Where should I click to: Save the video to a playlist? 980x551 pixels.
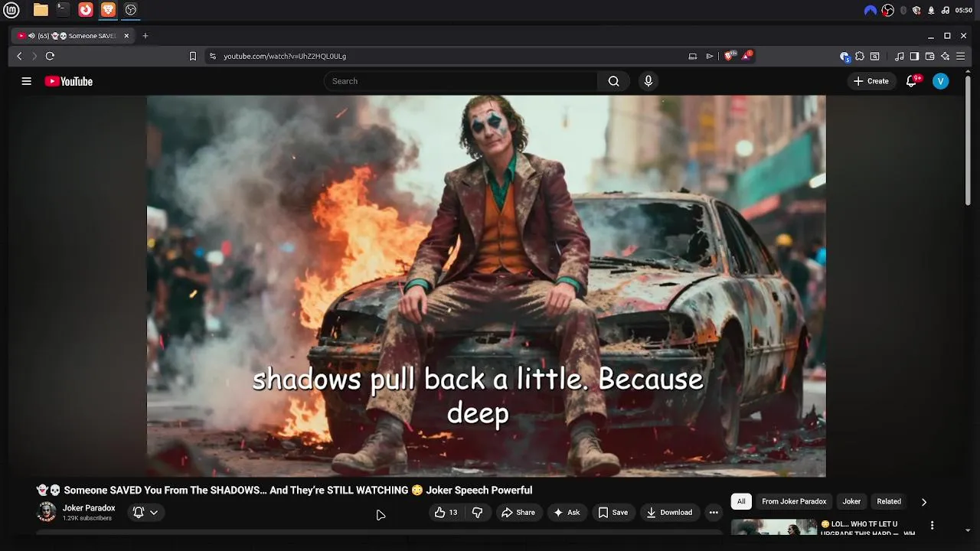[x=613, y=513]
